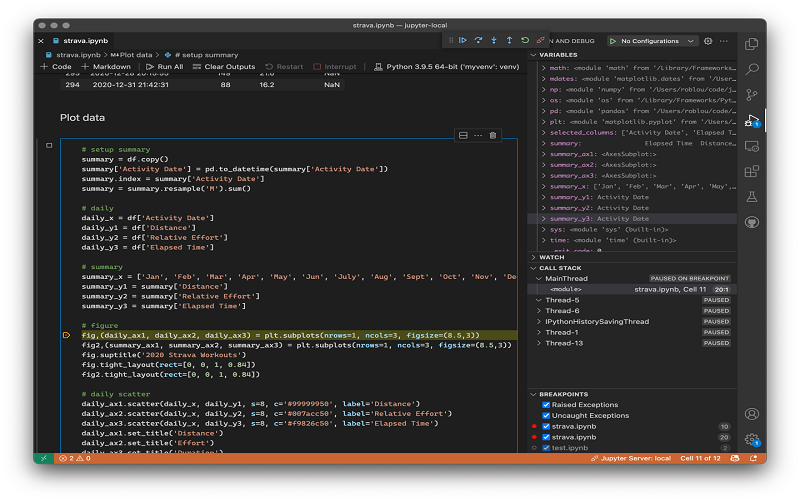Viewport: 800px width, 500px height.
Task: Select the Python 3.9.5 kernel picker
Action: (x=446, y=67)
